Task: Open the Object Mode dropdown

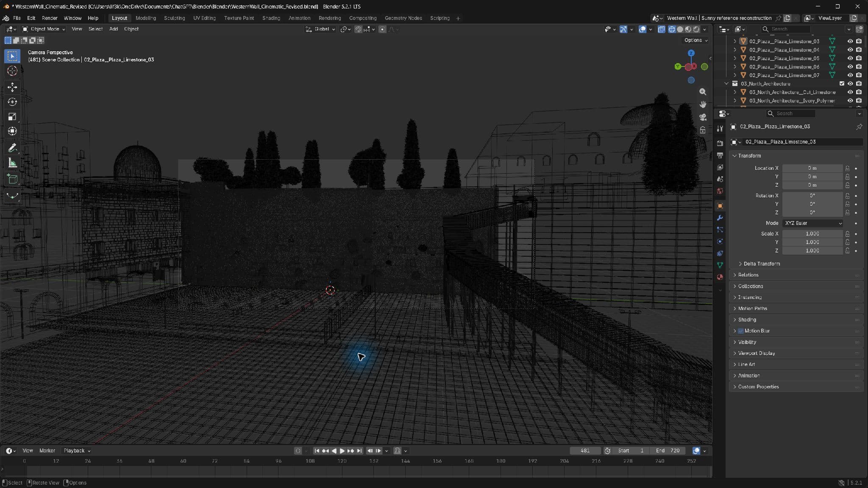Action: (x=44, y=29)
